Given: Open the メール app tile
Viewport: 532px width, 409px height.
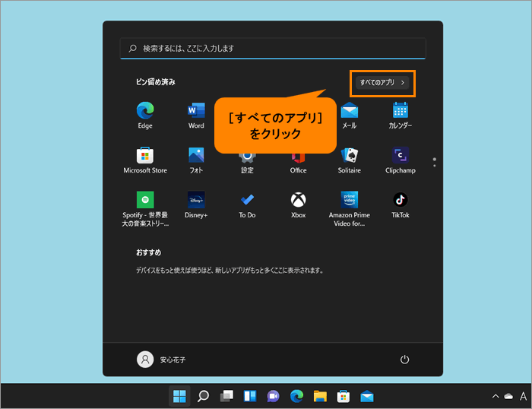Looking at the screenshot, I should tap(349, 116).
